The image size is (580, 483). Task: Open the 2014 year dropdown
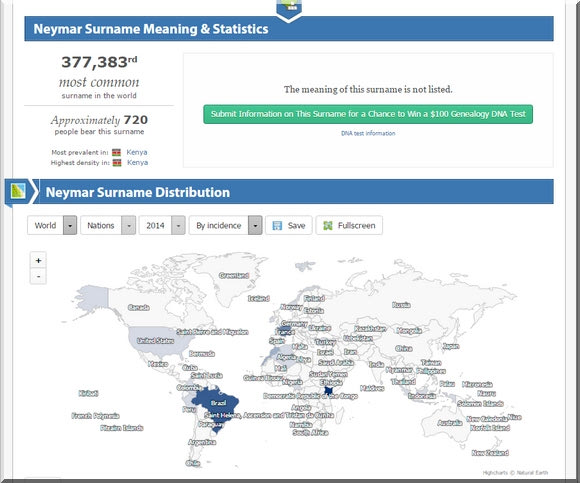tap(162, 225)
